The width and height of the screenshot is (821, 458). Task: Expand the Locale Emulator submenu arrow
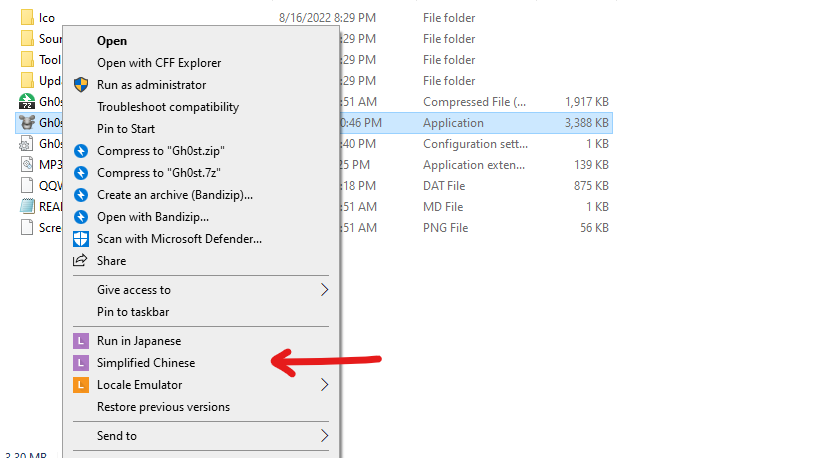pyautogui.click(x=324, y=385)
